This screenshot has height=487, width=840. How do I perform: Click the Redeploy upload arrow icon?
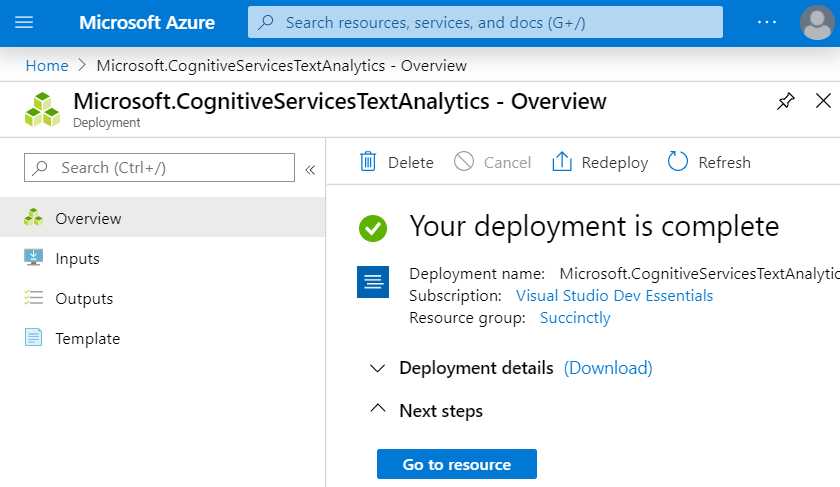click(x=562, y=161)
